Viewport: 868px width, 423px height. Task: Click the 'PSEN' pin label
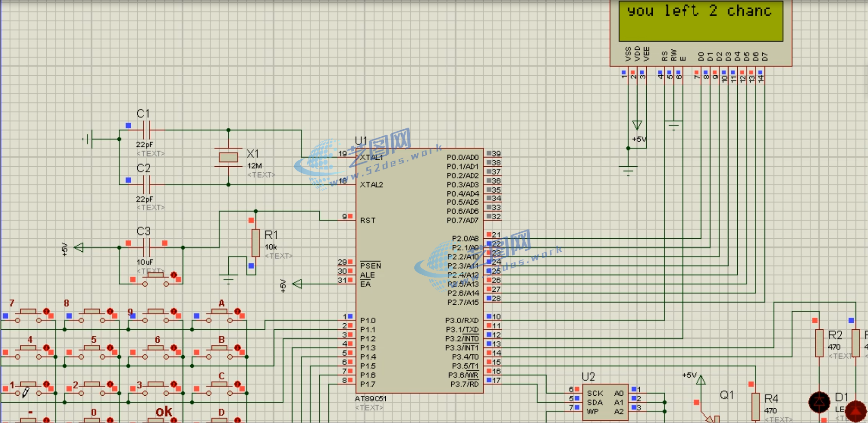(x=370, y=266)
